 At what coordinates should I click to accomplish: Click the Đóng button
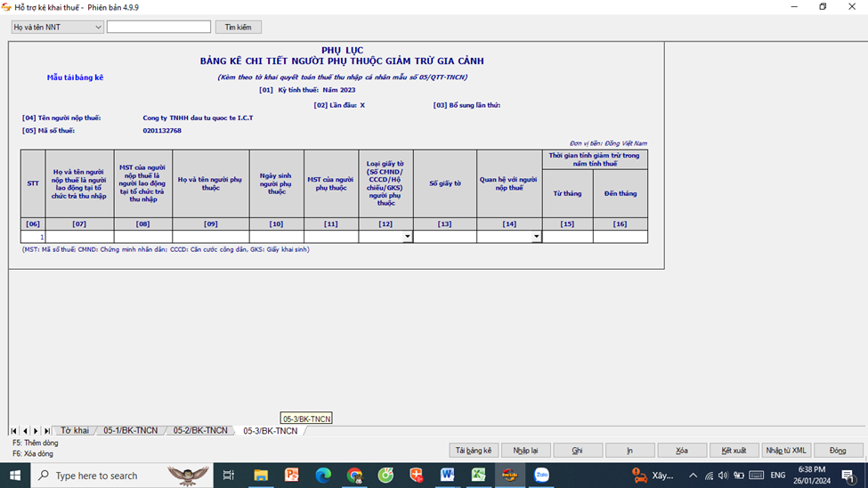click(838, 451)
